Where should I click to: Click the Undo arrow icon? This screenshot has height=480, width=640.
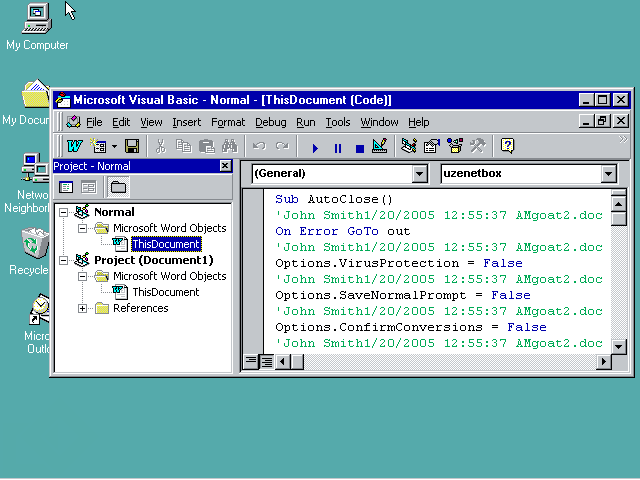259,146
